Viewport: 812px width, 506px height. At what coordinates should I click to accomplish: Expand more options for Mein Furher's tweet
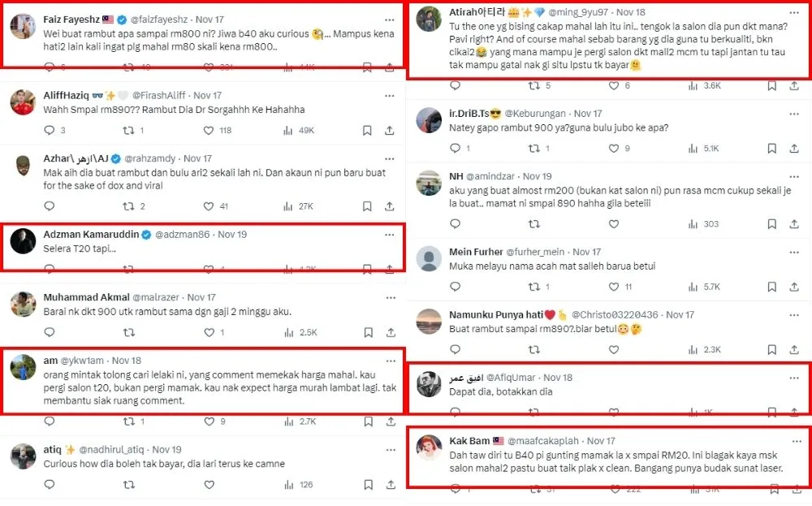796,252
